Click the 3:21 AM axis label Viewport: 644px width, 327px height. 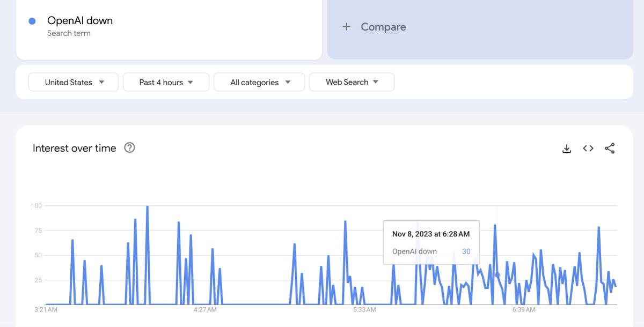[x=46, y=309]
